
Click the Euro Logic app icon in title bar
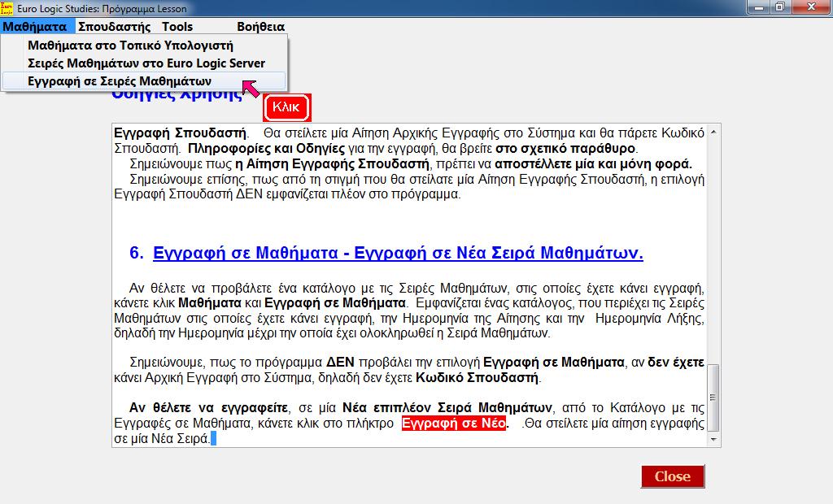click(x=7, y=8)
